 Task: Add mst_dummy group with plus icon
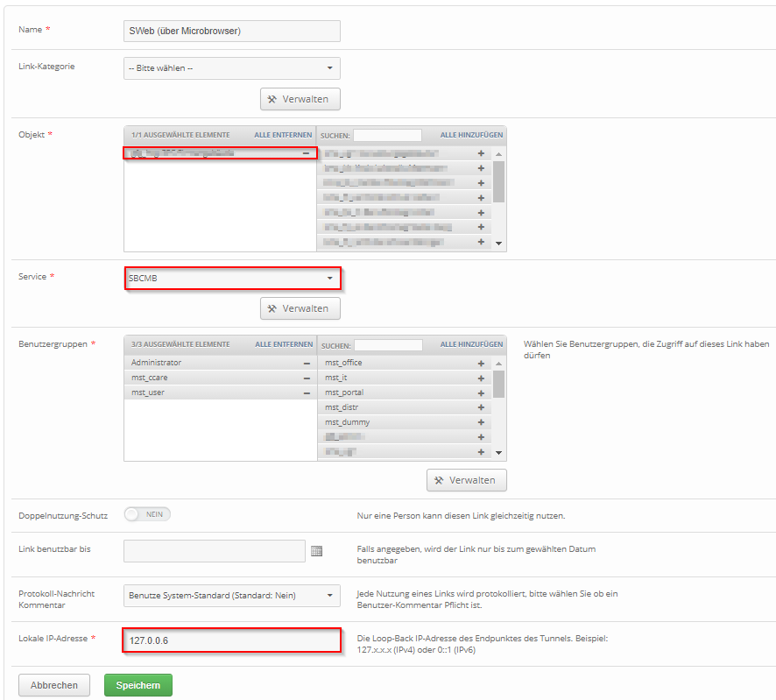(x=481, y=422)
